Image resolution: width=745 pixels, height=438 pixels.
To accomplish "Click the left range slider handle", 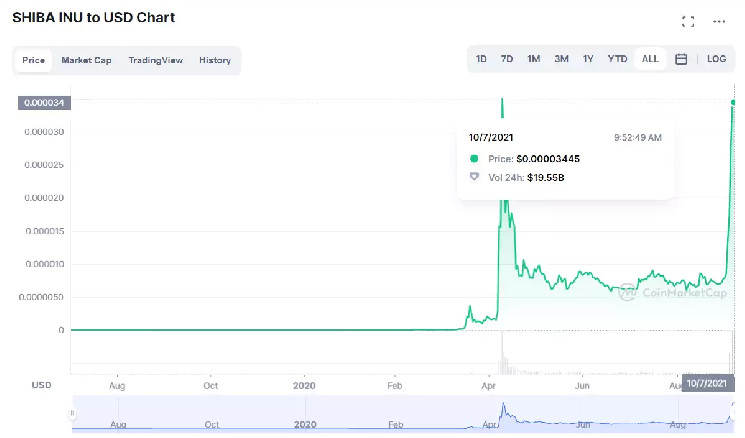I will point(72,413).
